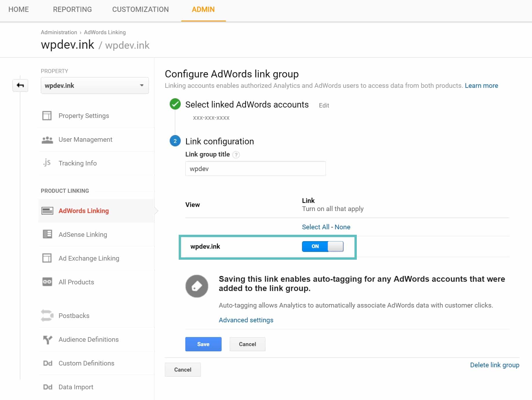Click Delete link group

[x=495, y=365]
